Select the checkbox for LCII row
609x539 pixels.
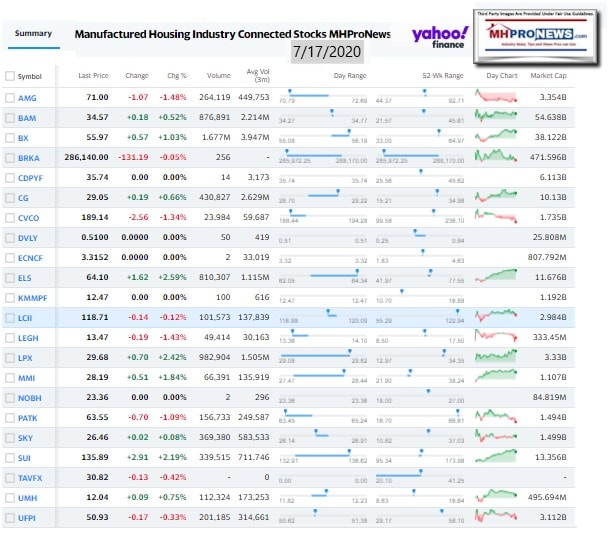(10, 318)
